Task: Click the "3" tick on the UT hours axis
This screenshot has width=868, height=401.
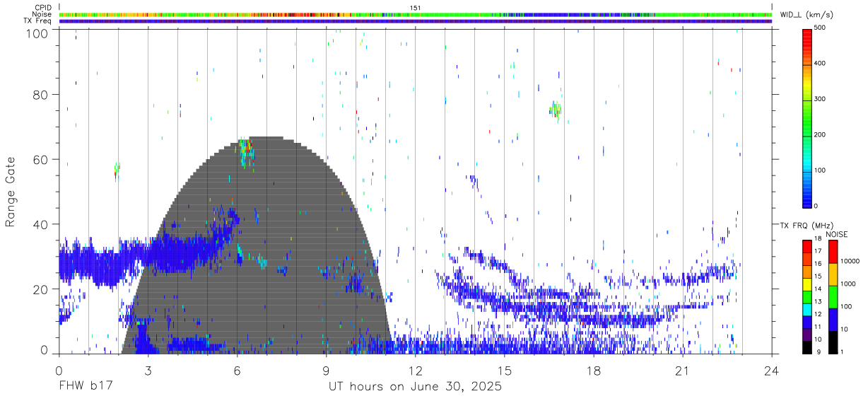Action: 148,371
